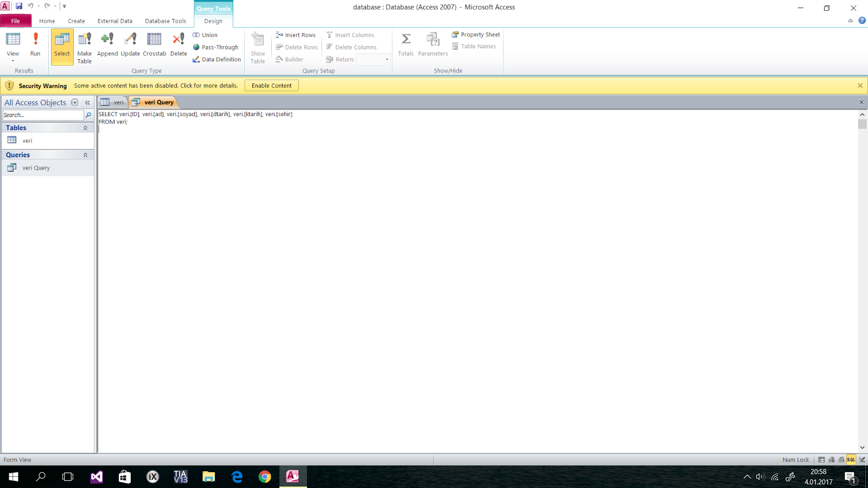This screenshot has height=488, width=868.
Task: Click the Union query option
Action: click(x=205, y=35)
